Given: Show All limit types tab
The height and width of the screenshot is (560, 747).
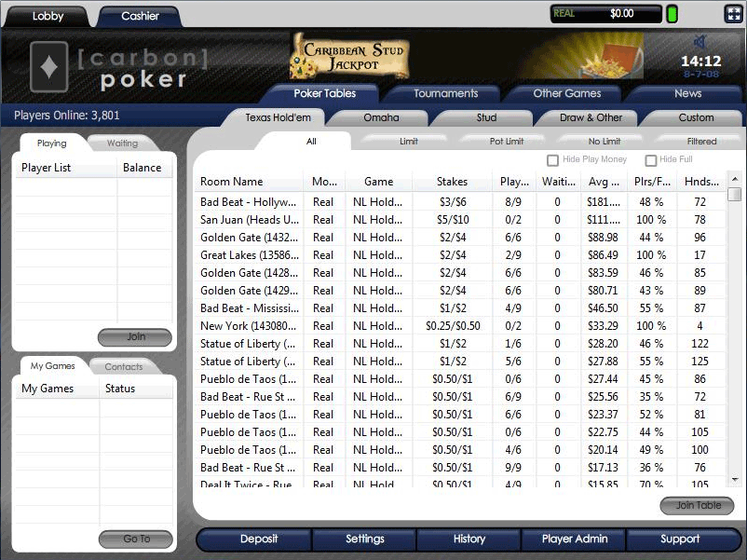Looking at the screenshot, I should 311,142.
